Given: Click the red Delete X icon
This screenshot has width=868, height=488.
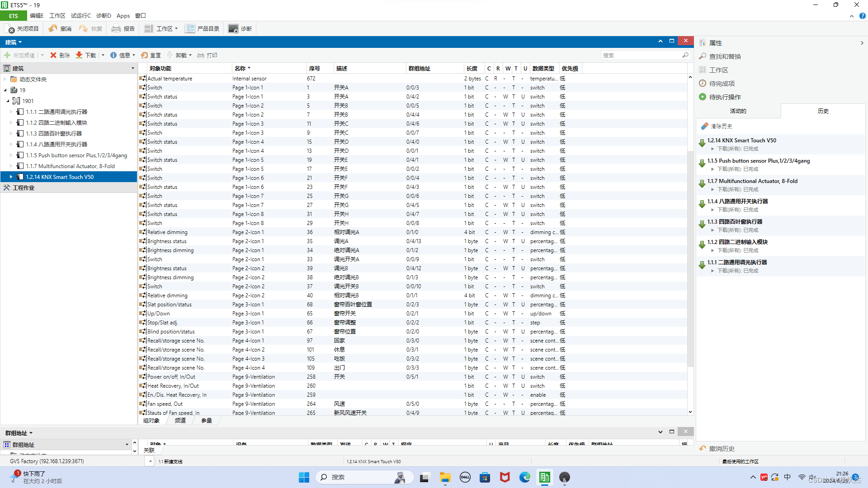Looking at the screenshot, I should pos(53,55).
